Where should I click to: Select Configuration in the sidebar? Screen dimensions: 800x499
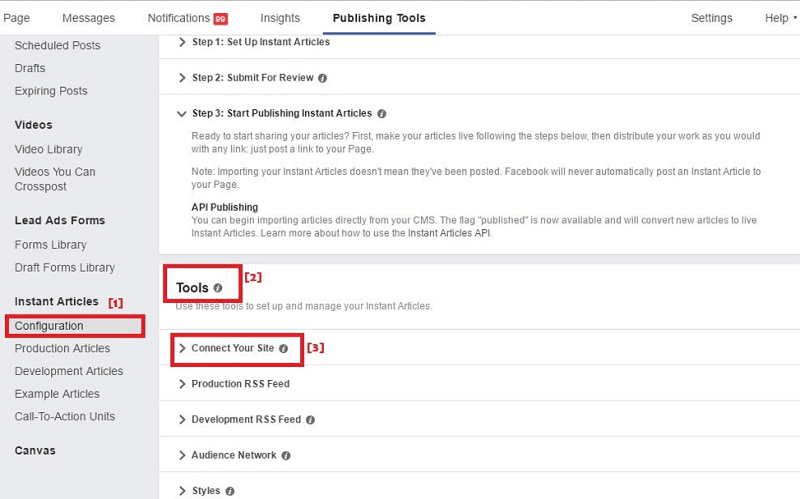49,326
